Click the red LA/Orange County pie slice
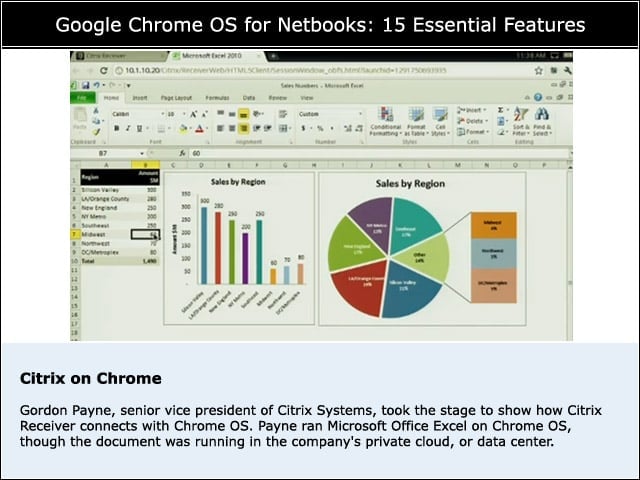The width and height of the screenshot is (640, 480). click(361, 289)
